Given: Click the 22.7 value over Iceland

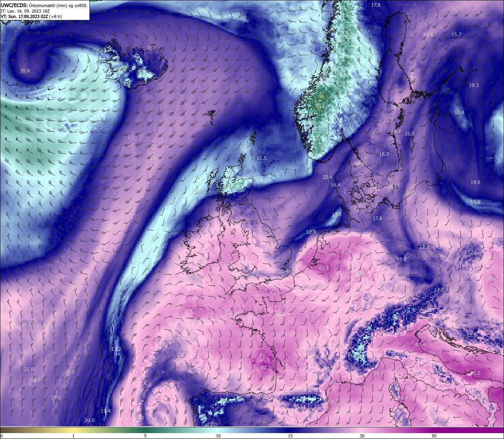Looking at the screenshot, I should coord(151,48).
